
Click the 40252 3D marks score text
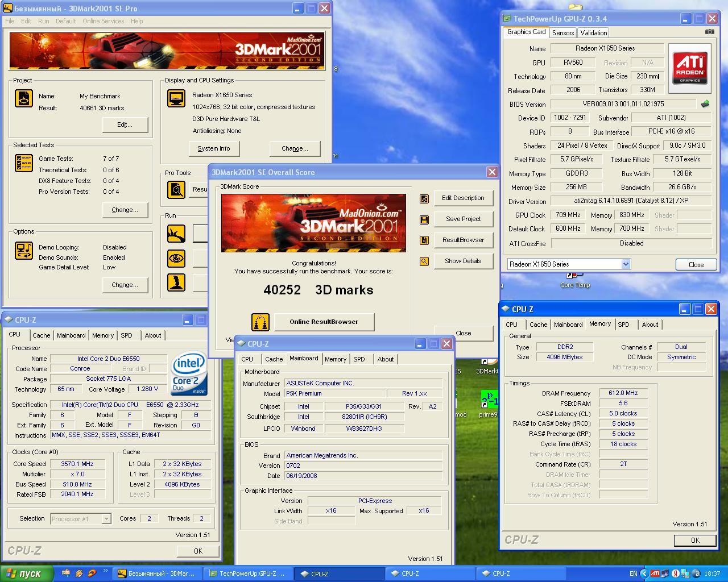click(318, 290)
